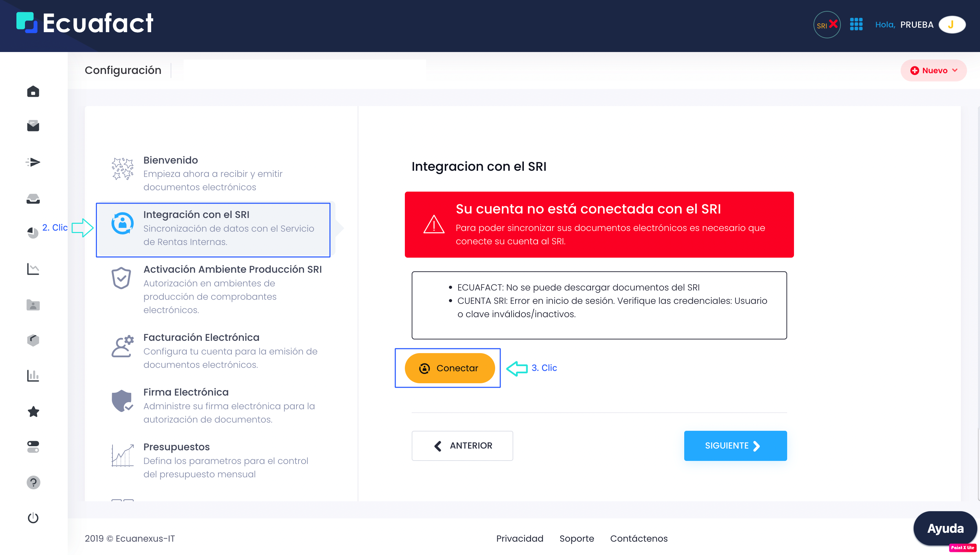Open the envelope (messages) icon in the sidebar

pos(33,126)
